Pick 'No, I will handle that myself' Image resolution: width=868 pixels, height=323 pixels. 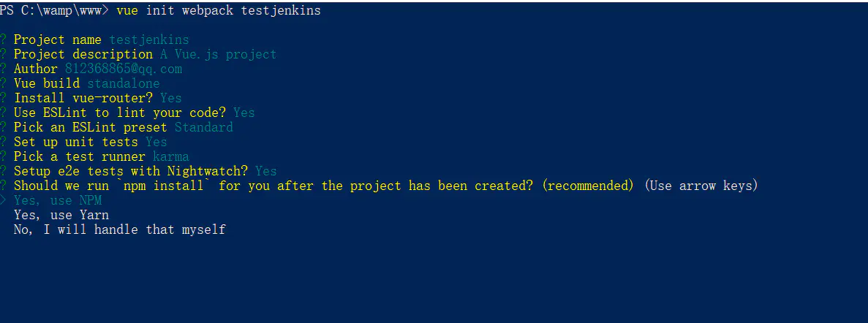pos(120,229)
